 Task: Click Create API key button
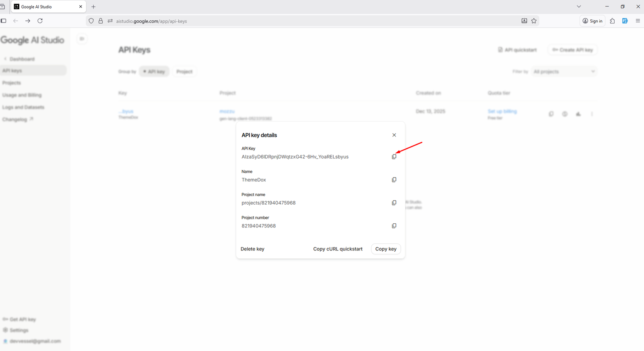click(x=572, y=50)
